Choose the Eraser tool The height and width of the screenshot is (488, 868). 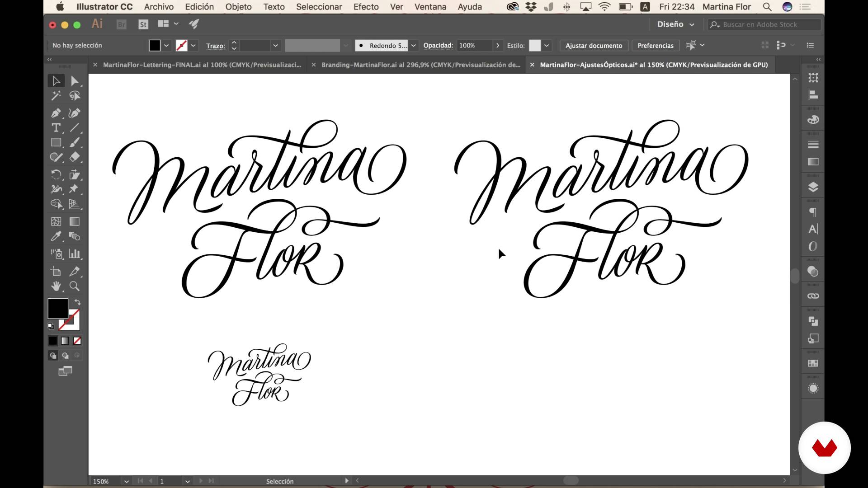(x=75, y=157)
